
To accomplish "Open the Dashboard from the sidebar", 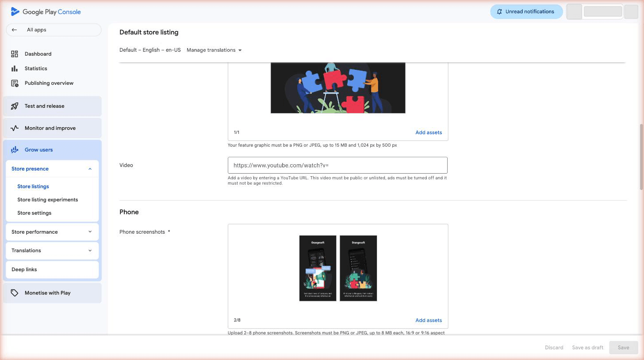I will tap(38, 53).
